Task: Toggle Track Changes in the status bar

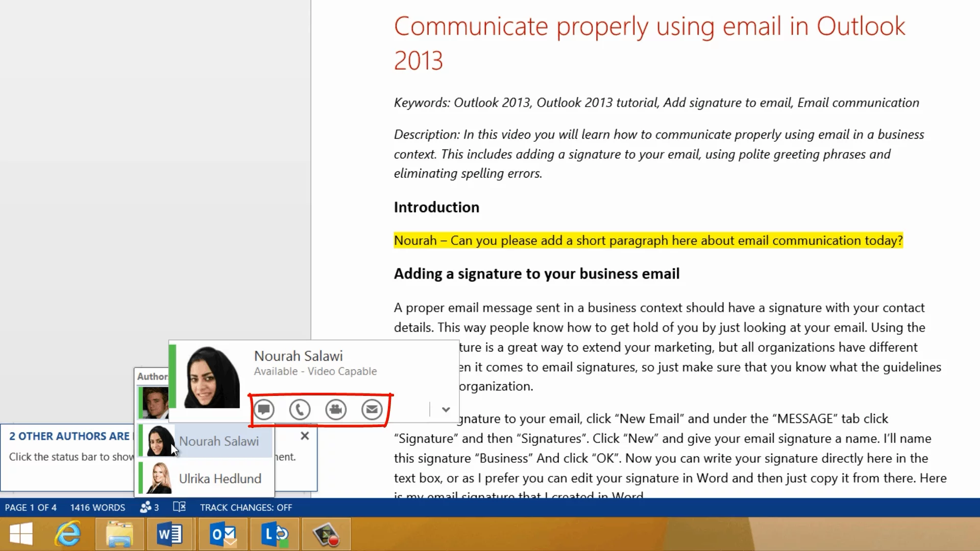Action: [x=246, y=507]
